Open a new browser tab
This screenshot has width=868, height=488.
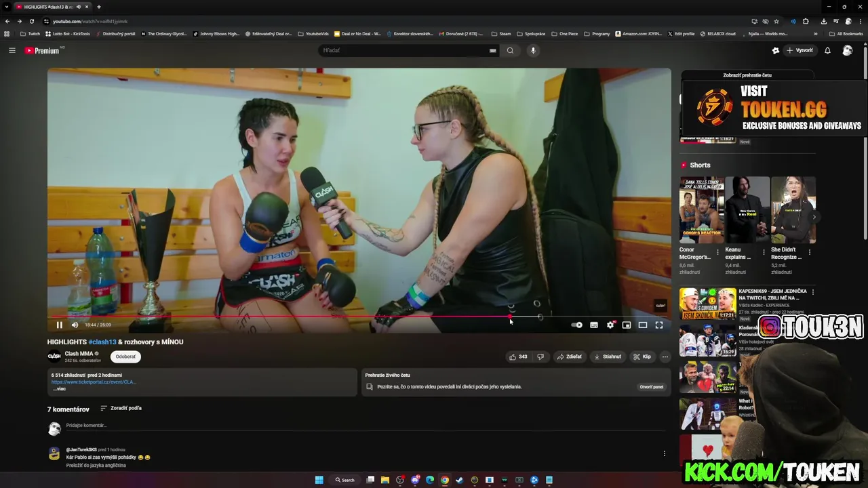pyautogui.click(x=99, y=7)
